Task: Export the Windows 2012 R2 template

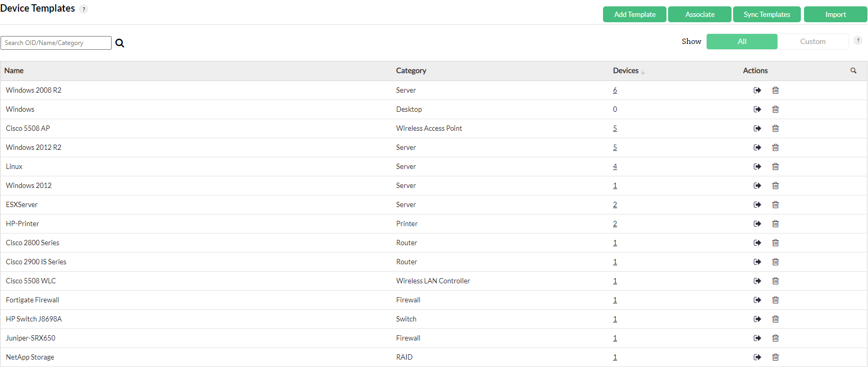Action: pos(757,147)
